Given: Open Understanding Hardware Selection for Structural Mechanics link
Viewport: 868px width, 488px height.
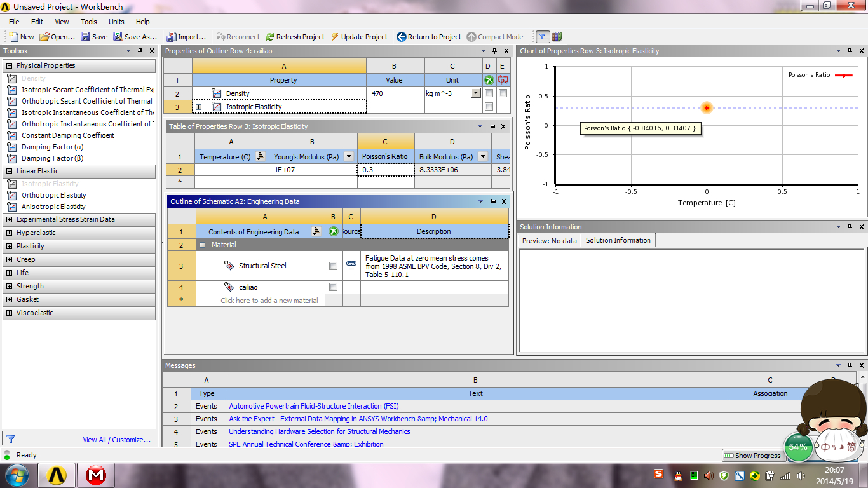Looking at the screenshot, I should [320, 431].
